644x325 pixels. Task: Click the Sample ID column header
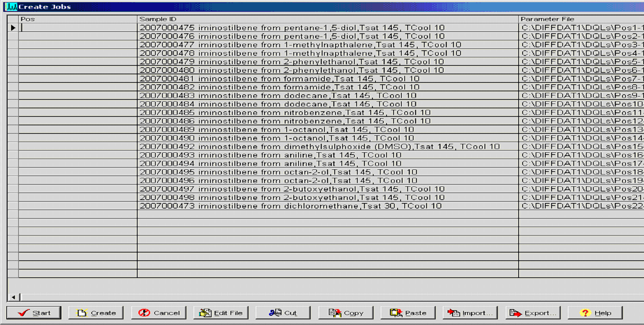[x=328, y=19]
